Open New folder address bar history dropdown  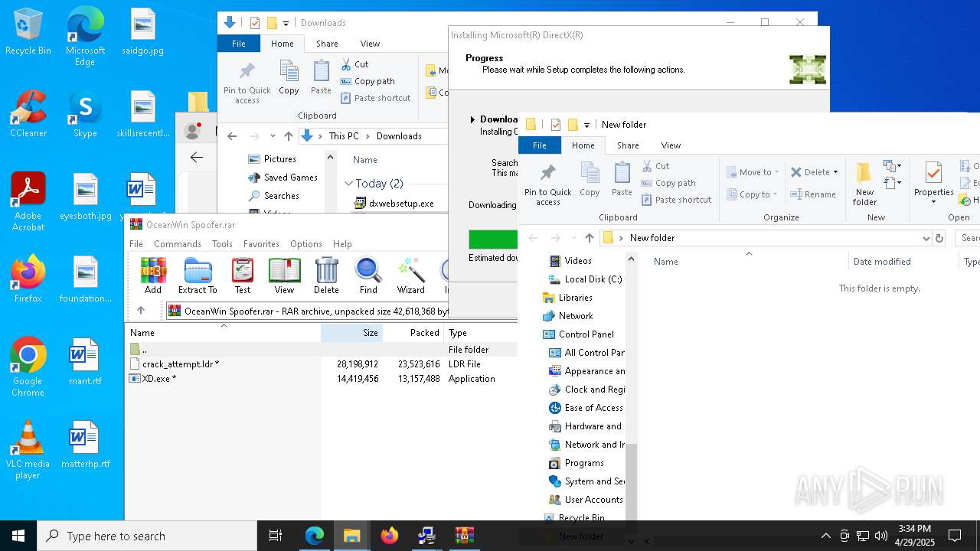click(926, 238)
